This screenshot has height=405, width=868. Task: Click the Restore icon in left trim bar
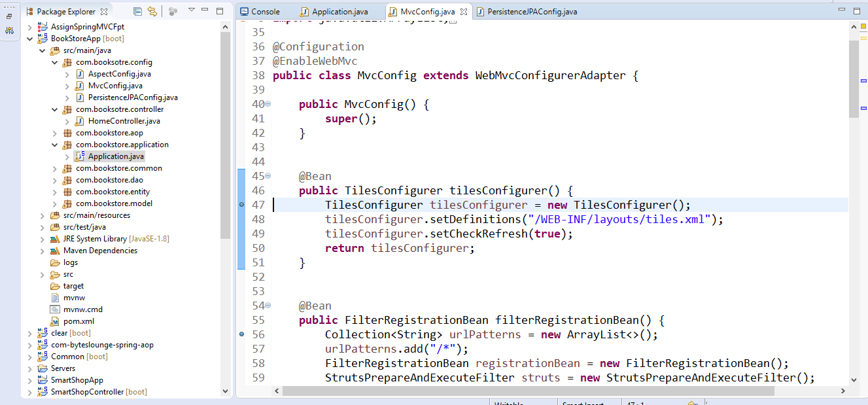9,16
